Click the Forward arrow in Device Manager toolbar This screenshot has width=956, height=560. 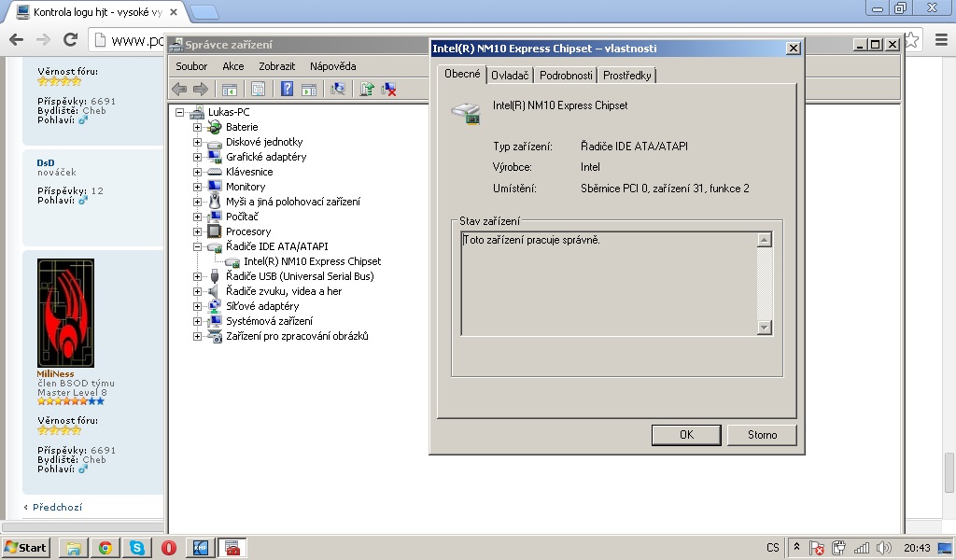(201, 90)
